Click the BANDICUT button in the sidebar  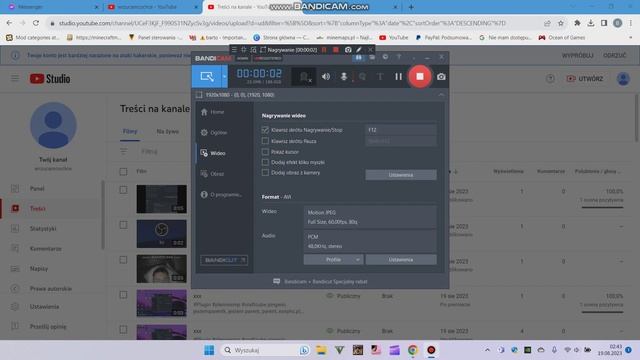tap(224, 260)
